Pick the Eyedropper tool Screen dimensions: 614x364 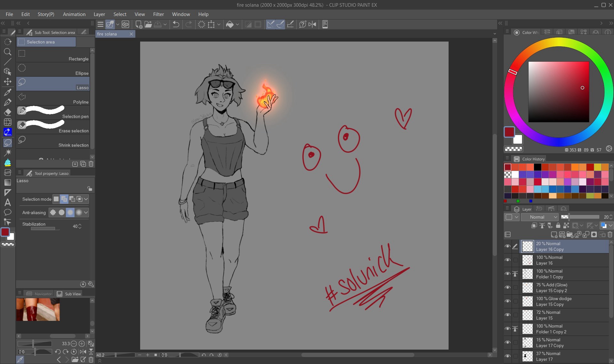tap(7, 92)
